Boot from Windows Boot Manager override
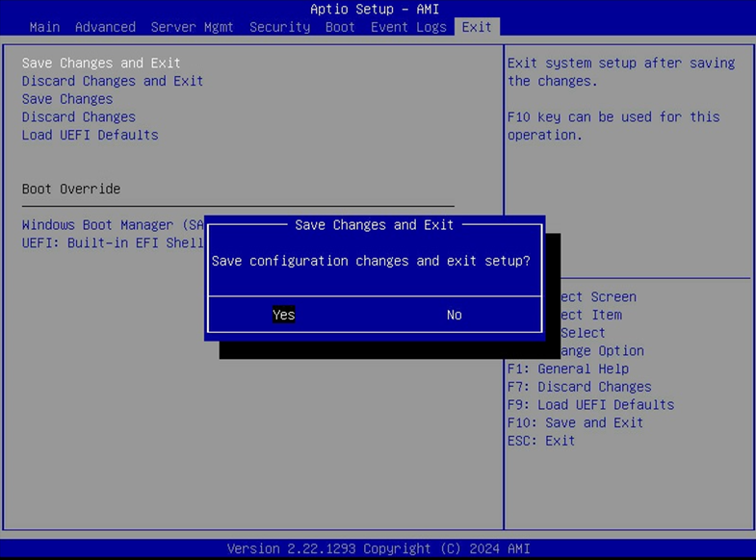The image size is (756, 560). tap(113, 225)
